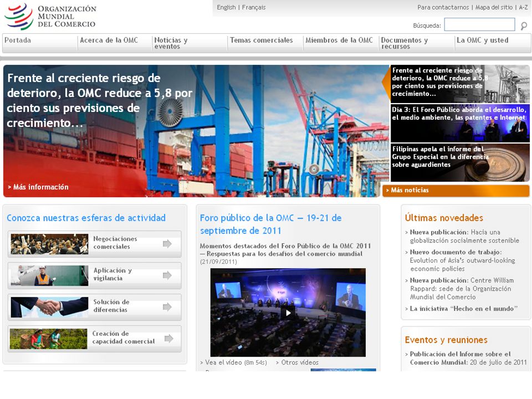Open Momentos destacados del Foro Público link
Viewport: 532px width, 399px height.
pos(285,250)
